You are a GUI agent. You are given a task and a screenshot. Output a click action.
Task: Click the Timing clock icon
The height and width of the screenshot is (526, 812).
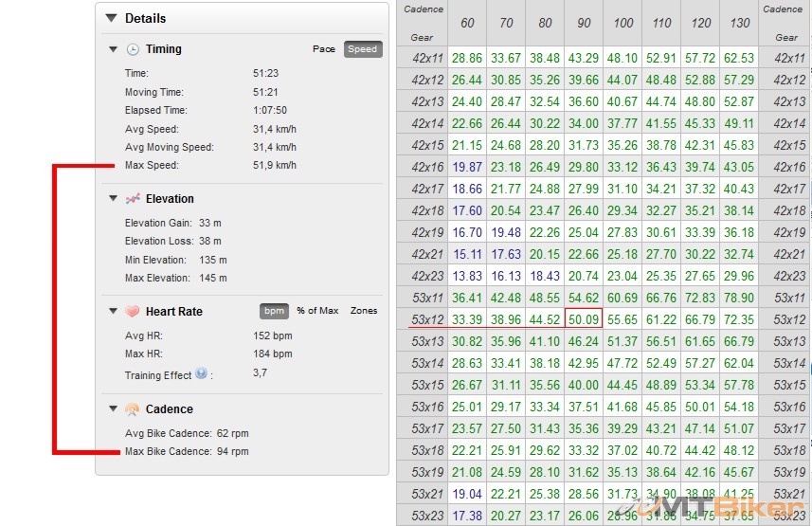(133, 49)
